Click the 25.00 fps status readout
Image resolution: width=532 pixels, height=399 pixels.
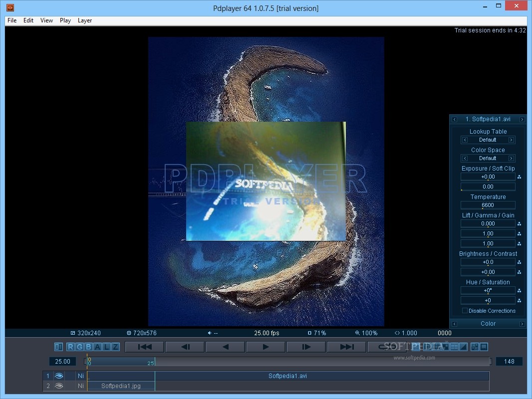click(266, 333)
